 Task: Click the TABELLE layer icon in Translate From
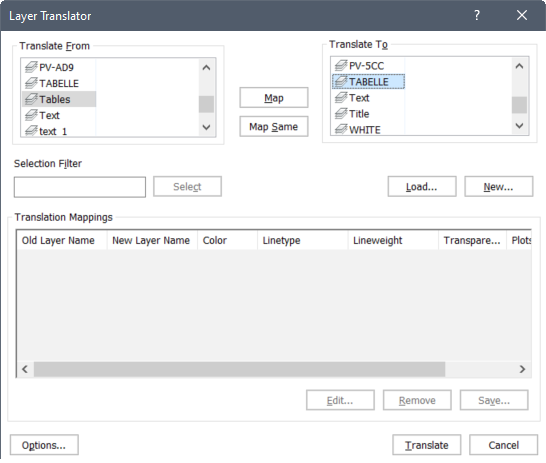click(31, 83)
